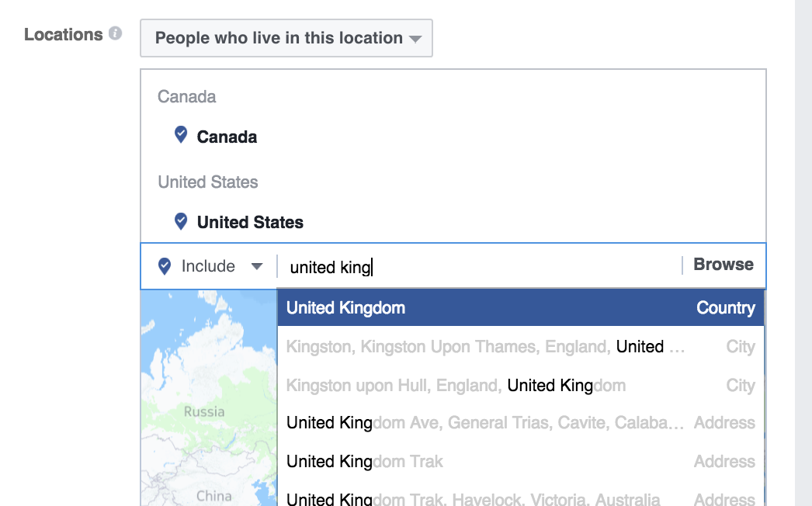Click the location pin next to Canada
Image resolution: width=812 pixels, height=506 pixels.
click(180, 133)
